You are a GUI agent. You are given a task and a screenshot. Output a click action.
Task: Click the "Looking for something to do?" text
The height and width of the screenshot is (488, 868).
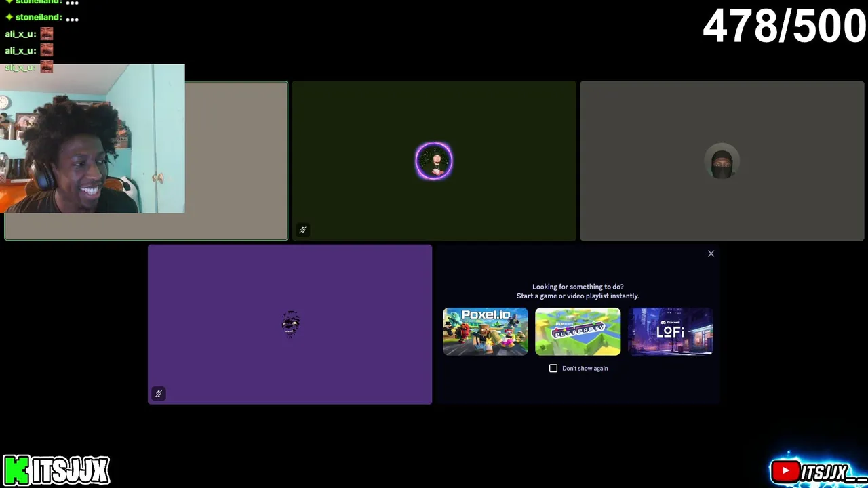pyautogui.click(x=578, y=287)
